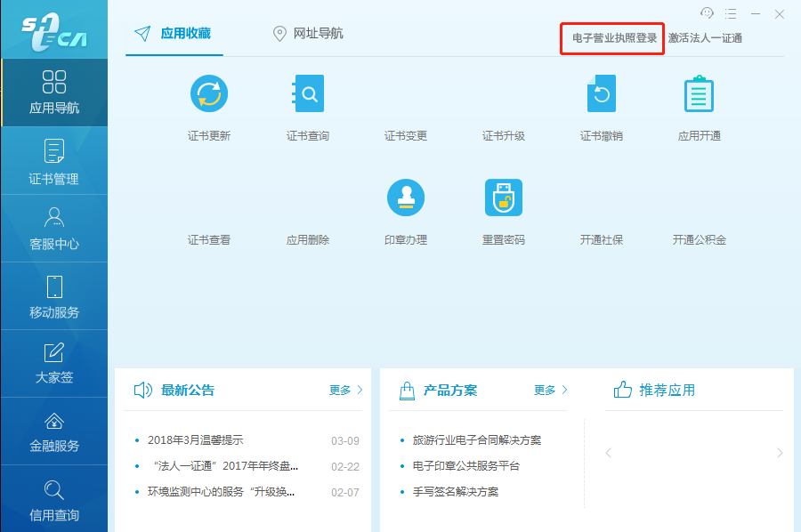Open 手写签名解决方案
This screenshot has width=801, height=532.
[455, 492]
